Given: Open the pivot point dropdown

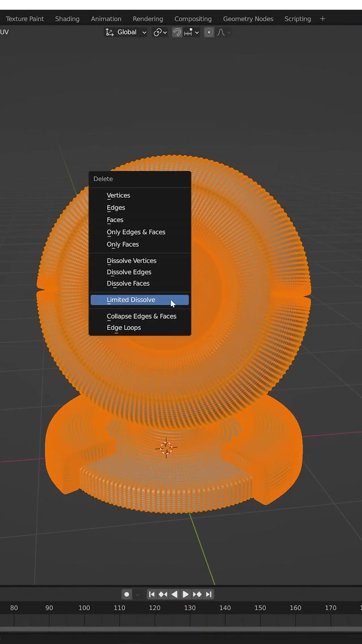Looking at the screenshot, I should (x=160, y=32).
